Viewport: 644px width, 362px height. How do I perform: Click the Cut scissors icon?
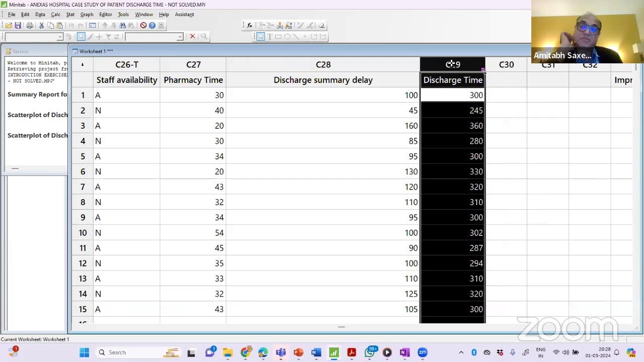[x=42, y=25]
